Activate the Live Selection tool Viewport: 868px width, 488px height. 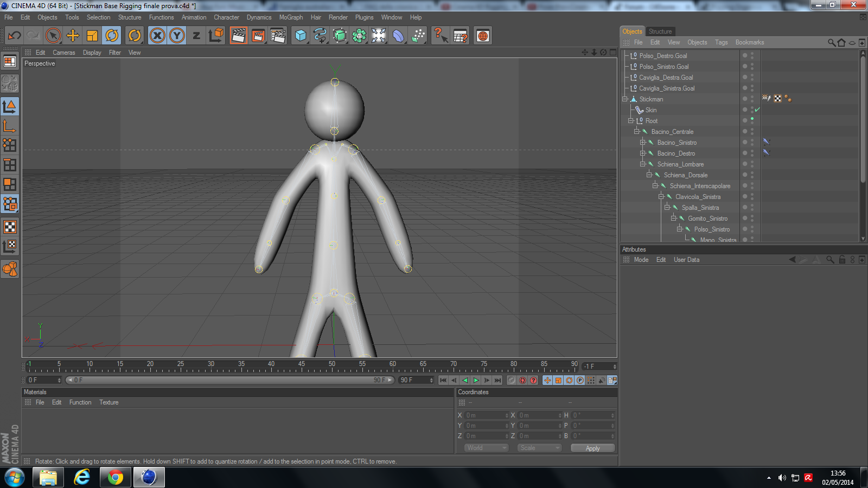click(x=53, y=36)
